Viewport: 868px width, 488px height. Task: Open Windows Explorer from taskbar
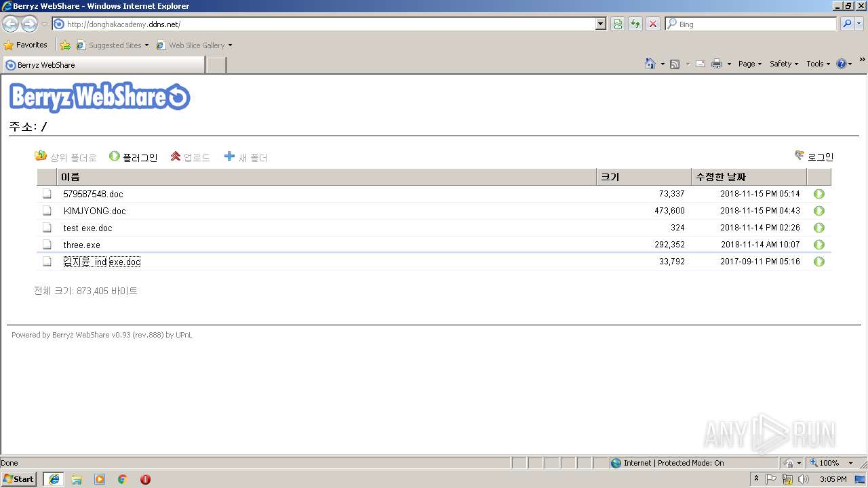click(77, 479)
